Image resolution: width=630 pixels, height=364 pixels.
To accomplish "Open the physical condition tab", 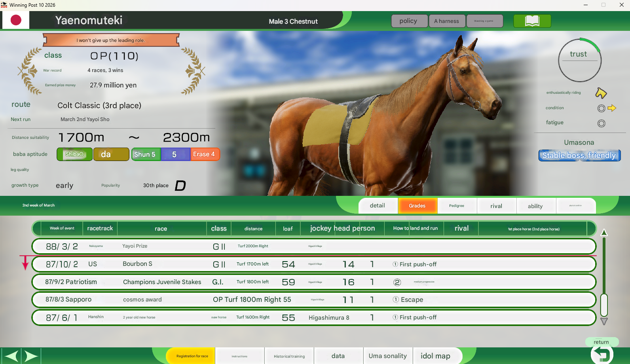I will [575, 206].
